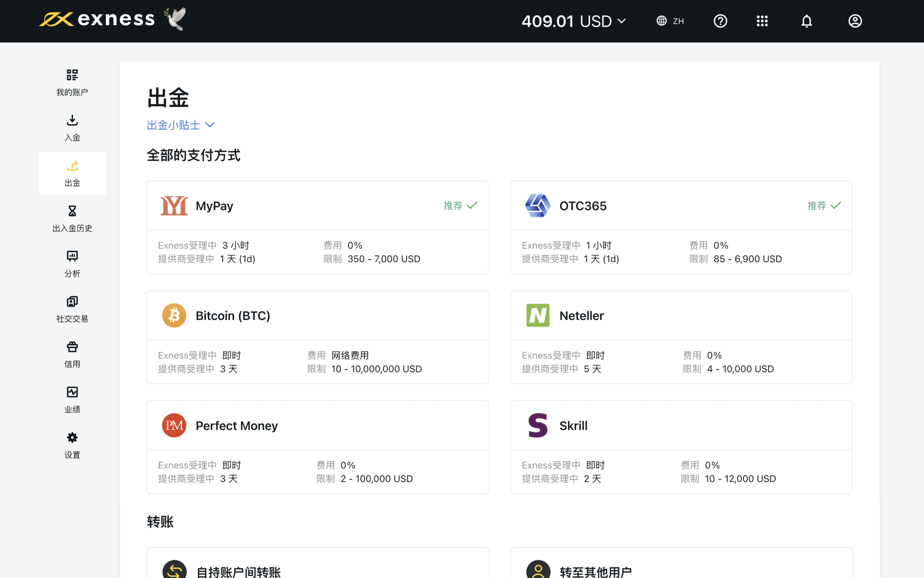Viewport: 924px width, 578px height.
Task: Select the Neteller payment card
Action: [x=681, y=337]
